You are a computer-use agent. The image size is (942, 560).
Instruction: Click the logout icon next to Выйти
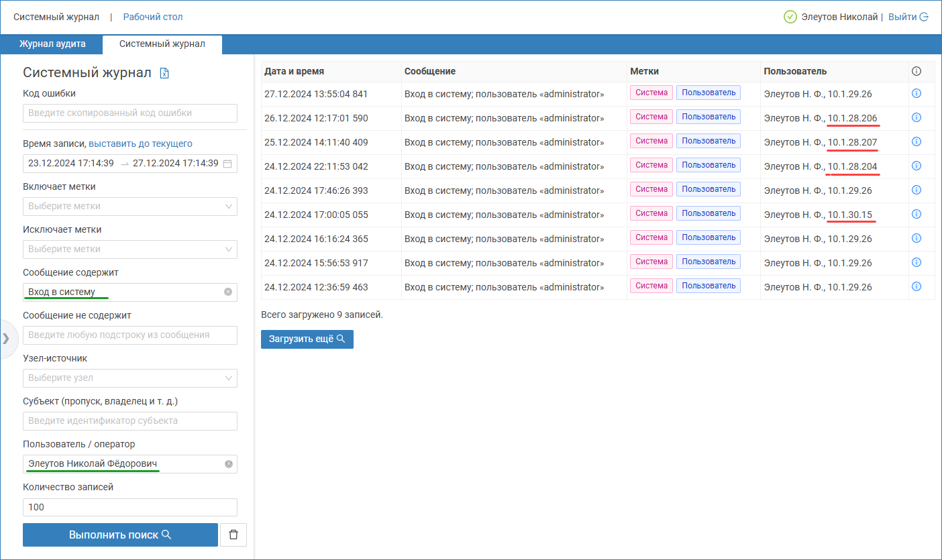click(924, 17)
